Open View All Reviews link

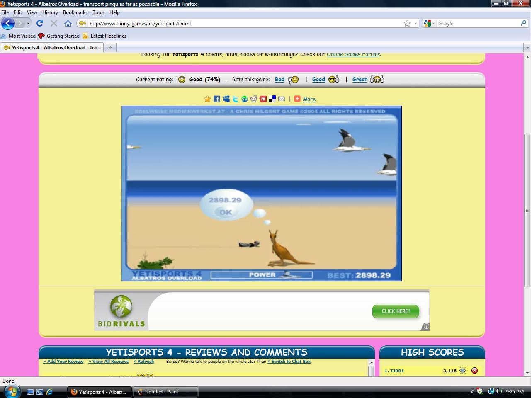(x=108, y=361)
